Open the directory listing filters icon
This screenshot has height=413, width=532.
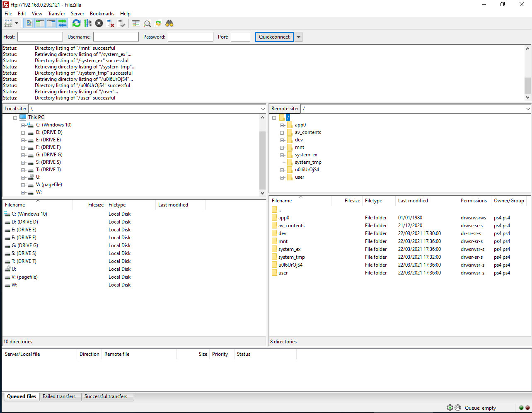(x=136, y=24)
